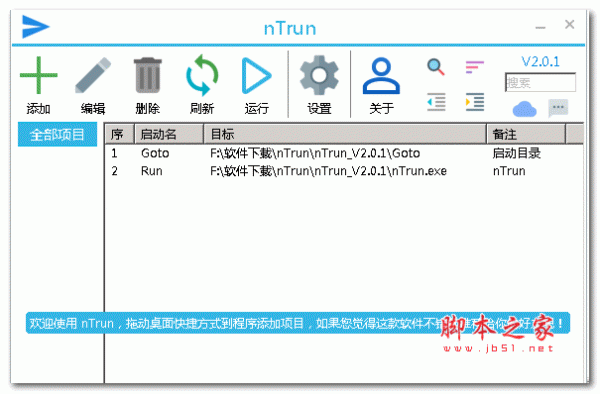
Task: Click the trash can 删除 icon
Action: [148, 75]
